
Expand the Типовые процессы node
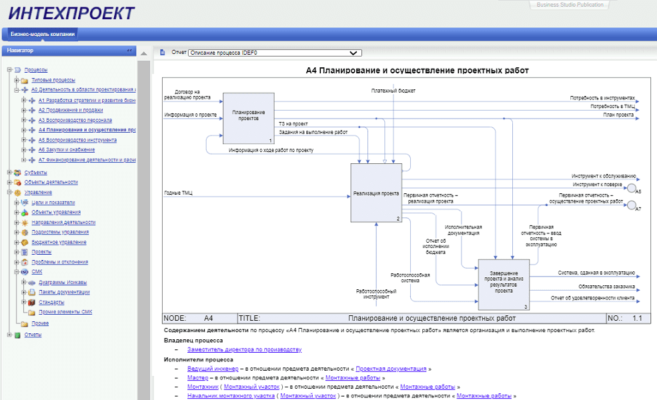(16, 80)
